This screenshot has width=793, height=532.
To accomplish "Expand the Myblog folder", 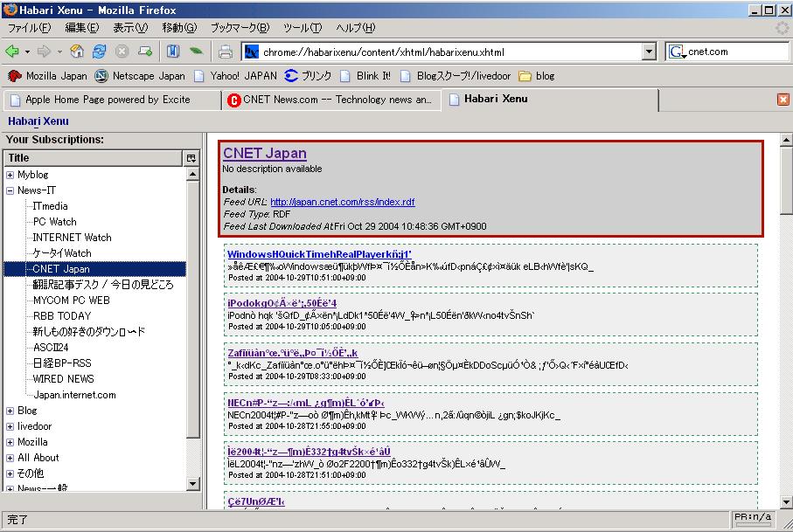I will [10, 175].
